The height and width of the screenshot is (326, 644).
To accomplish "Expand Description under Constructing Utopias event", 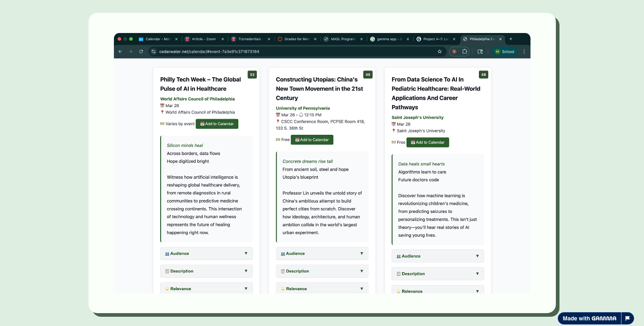I will pyautogui.click(x=322, y=271).
